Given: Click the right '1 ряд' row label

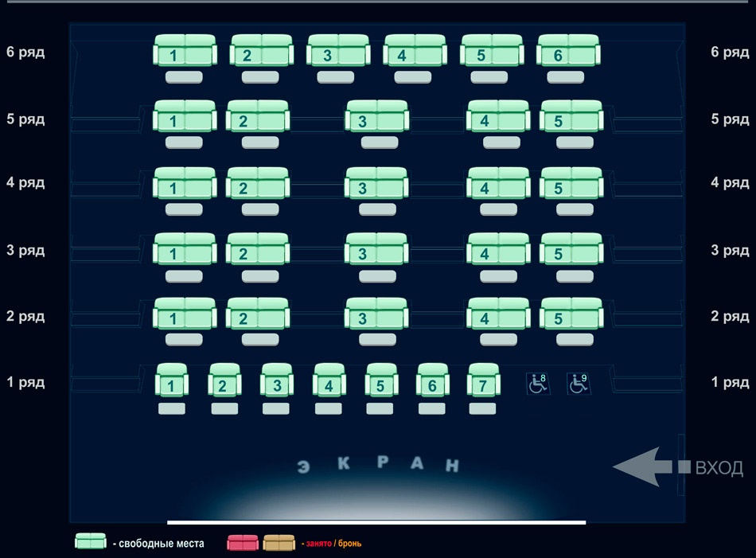Looking at the screenshot, I should pos(729,382).
